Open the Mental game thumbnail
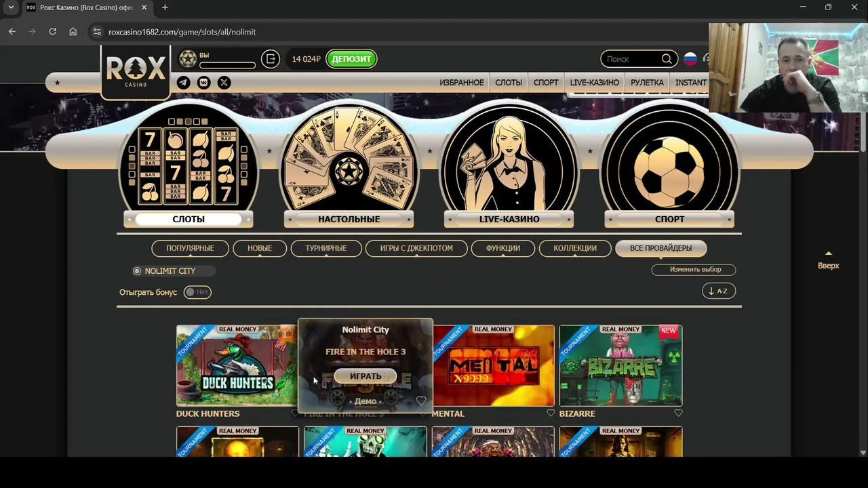Viewport: 868px width, 488px height. click(493, 365)
